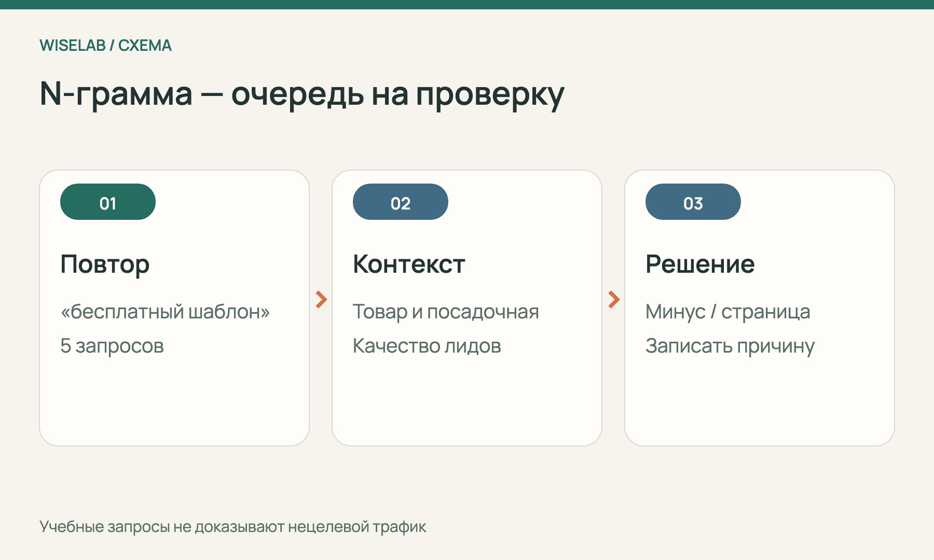Click the 03 step badge
Viewport: 934px width, 560px height.
(x=693, y=202)
